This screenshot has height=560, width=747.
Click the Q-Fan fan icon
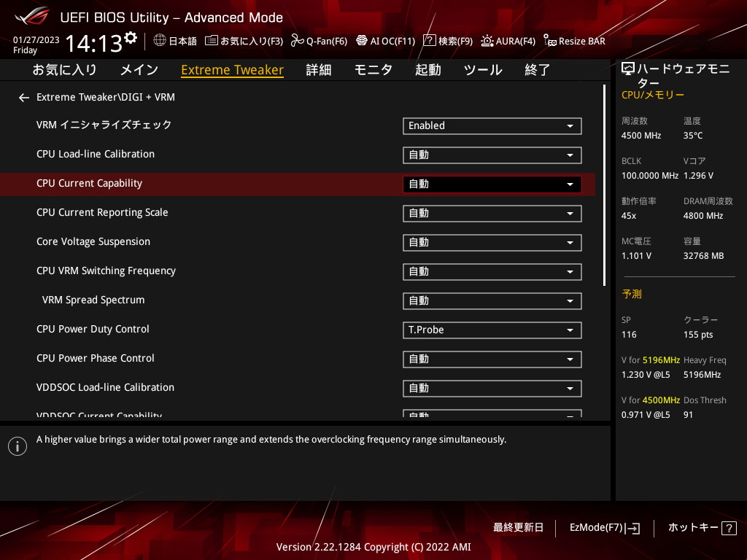coord(298,41)
